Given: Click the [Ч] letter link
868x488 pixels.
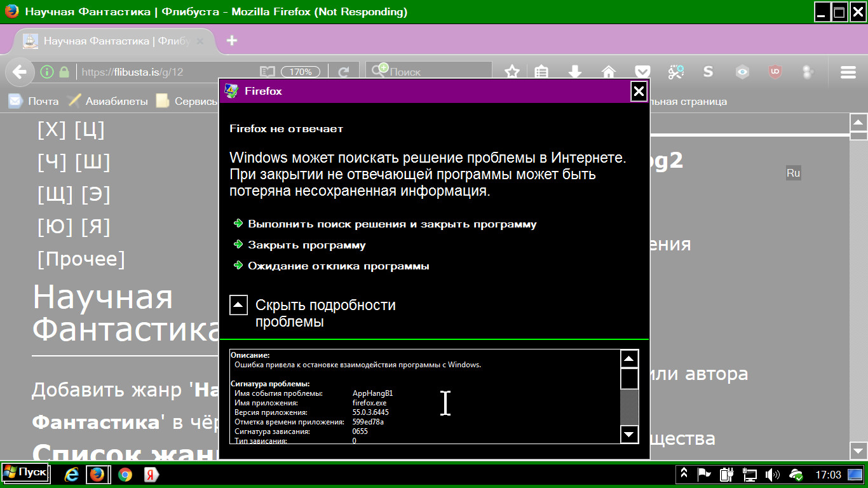Looking at the screenshot, I should click(52, 162).
